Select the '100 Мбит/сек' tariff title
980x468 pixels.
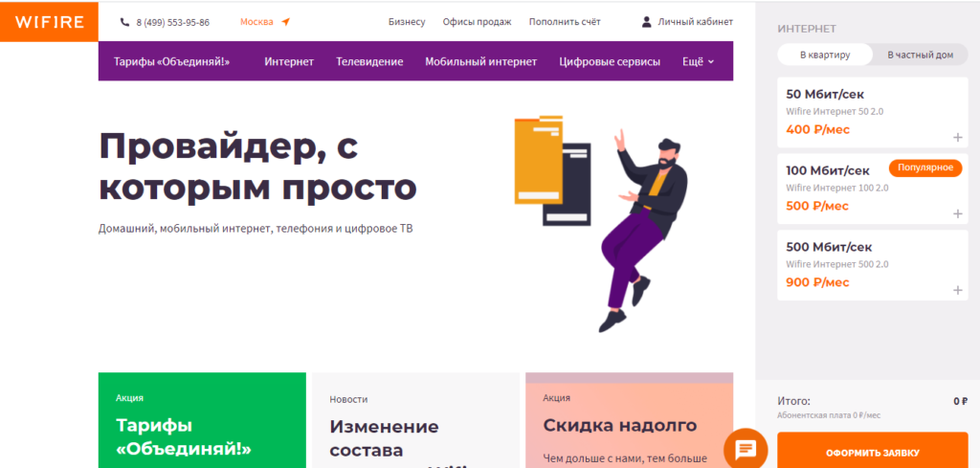tap(828, 170)
